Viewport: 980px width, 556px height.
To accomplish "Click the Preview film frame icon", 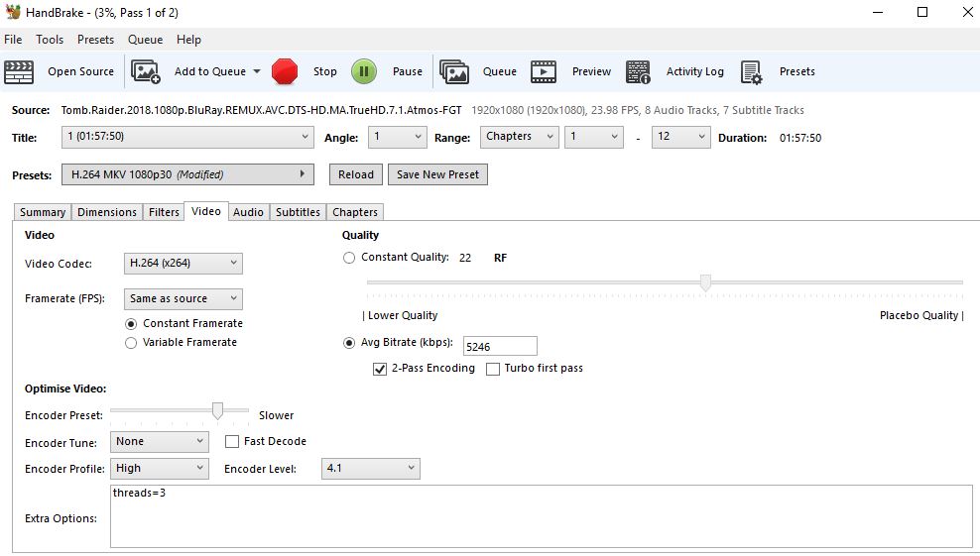I will [544, 71].
